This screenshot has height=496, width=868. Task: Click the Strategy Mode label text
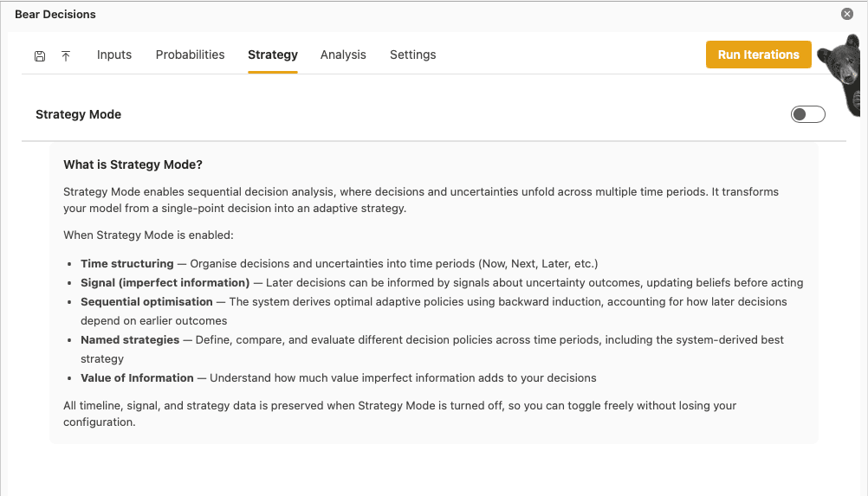pos(79,114)
